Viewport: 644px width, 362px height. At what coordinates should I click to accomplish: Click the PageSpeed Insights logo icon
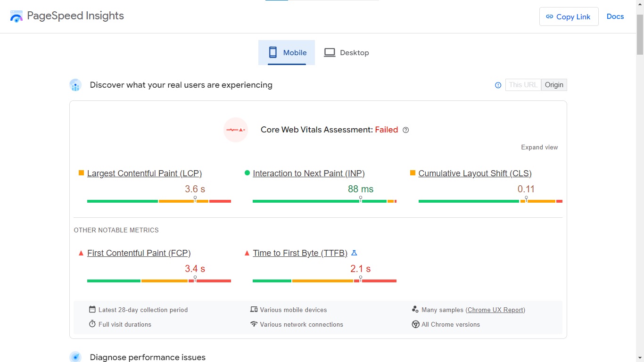(x=17, y=16)
